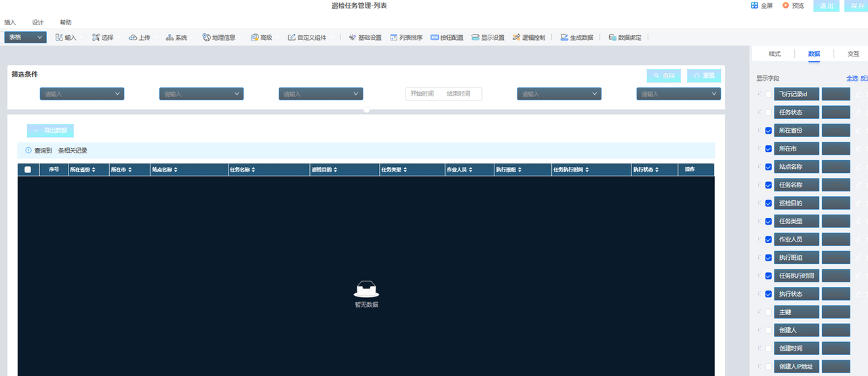Viewport: 868px width, 376px height.
Task: Click the 自定义组件 edit icon
Action: (292, 37)
